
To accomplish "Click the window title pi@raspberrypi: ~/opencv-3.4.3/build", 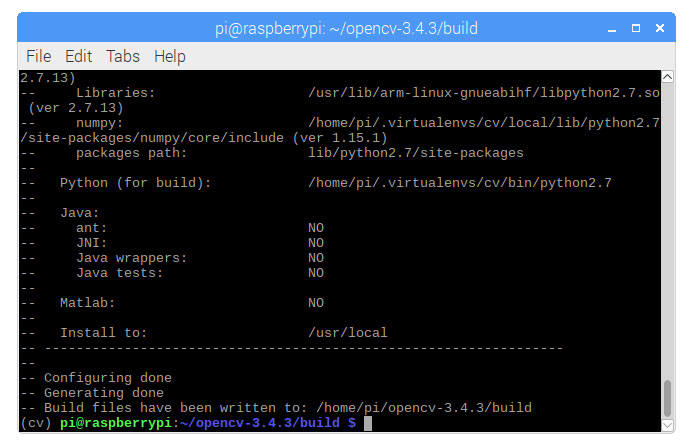I will 346,28.
